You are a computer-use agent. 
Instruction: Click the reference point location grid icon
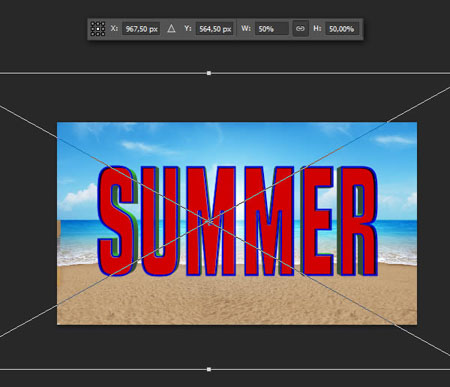point(98,29)
